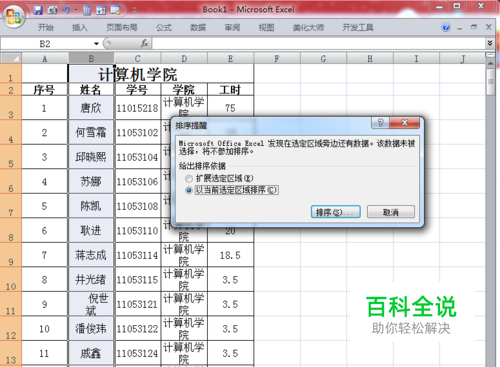Switch to the 视图 tab
Viewport: 500px width, 367px height.
coord(266,27)
